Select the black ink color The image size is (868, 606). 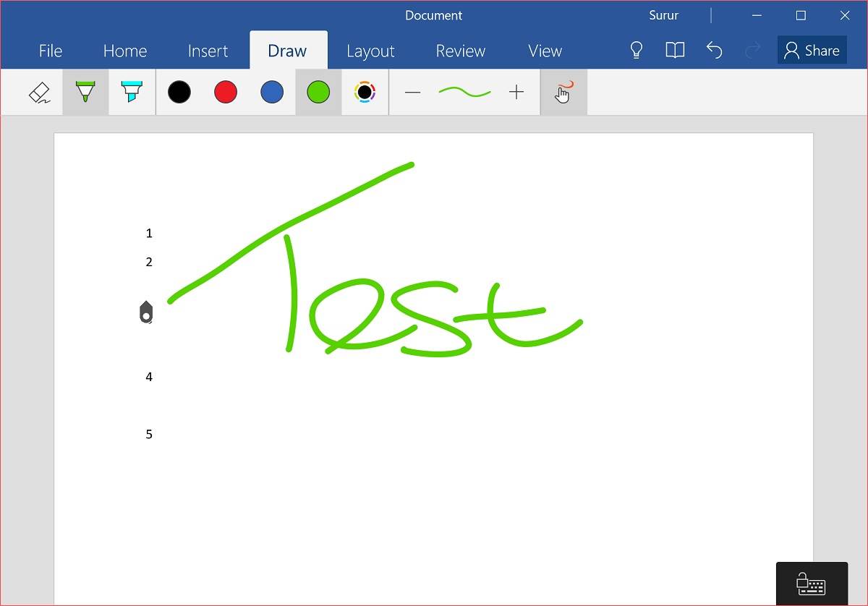click(179, 92)
